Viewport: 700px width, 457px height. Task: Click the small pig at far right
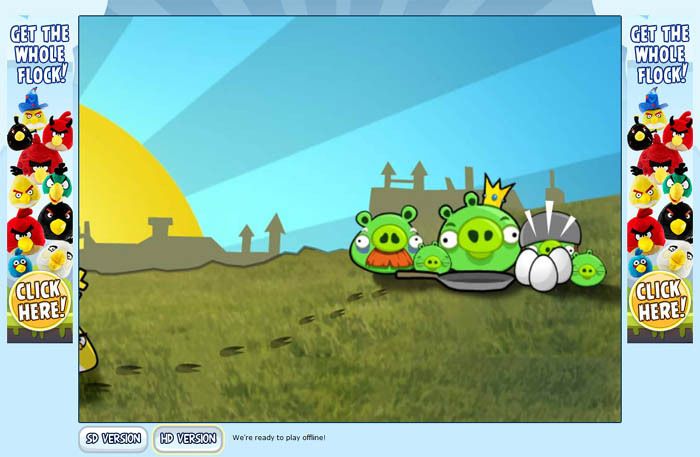(588, 268)
